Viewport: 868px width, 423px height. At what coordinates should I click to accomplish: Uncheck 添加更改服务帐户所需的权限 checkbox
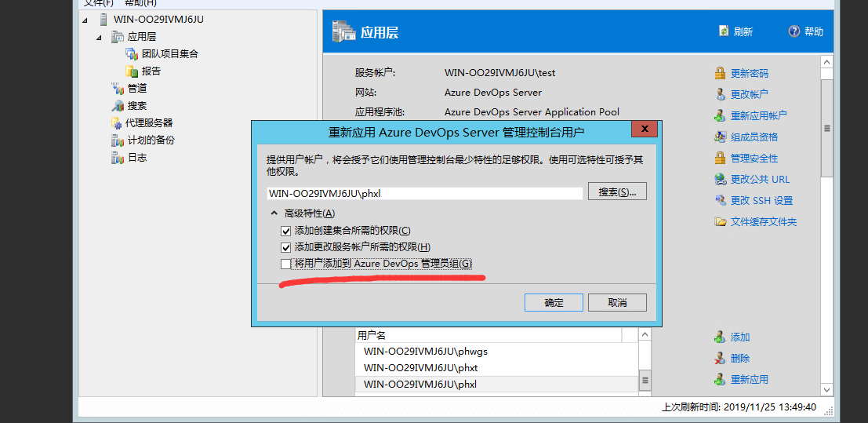click(x=286, y=247)
